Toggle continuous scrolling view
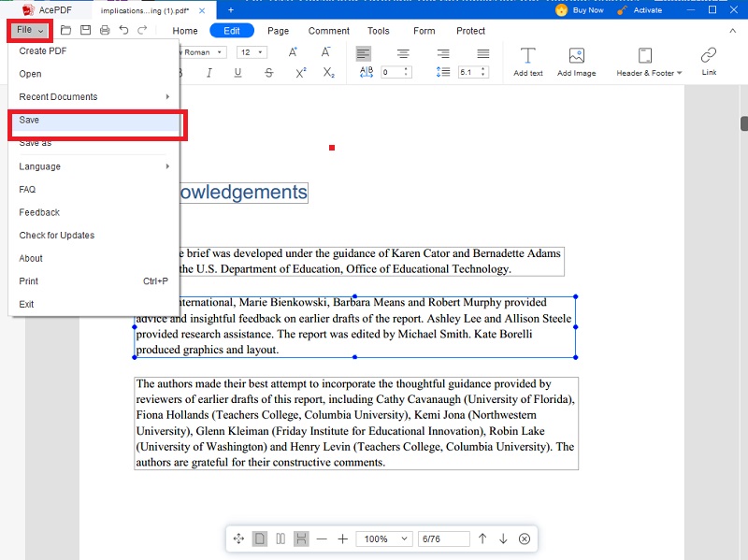The image size is (748, 560). 301,539
